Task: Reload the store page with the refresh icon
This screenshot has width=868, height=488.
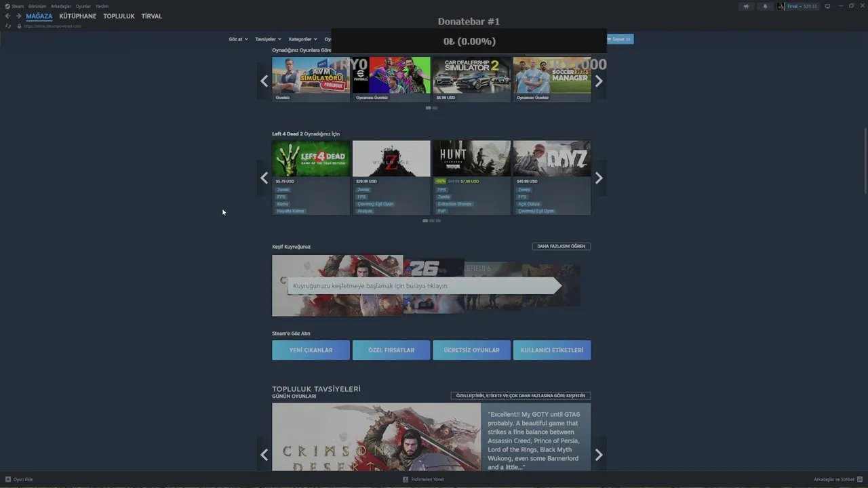Action: [8, 26]
